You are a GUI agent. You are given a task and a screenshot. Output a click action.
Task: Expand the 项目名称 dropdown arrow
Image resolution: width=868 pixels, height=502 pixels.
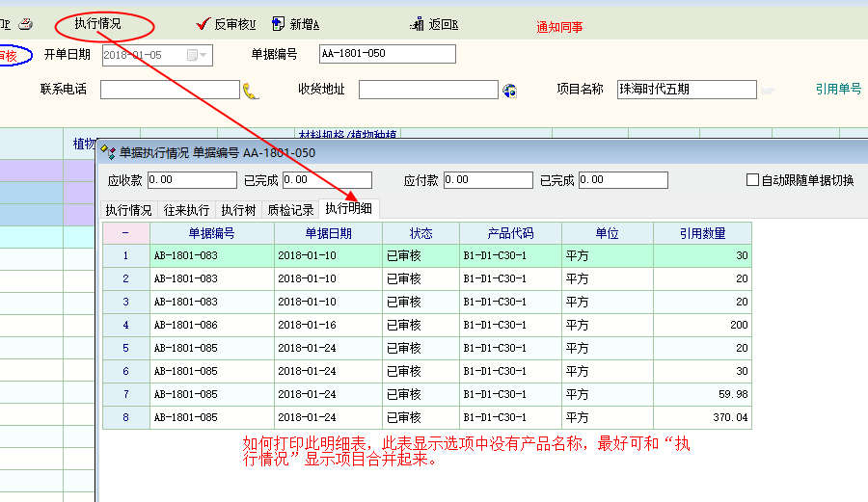[768, 91]
